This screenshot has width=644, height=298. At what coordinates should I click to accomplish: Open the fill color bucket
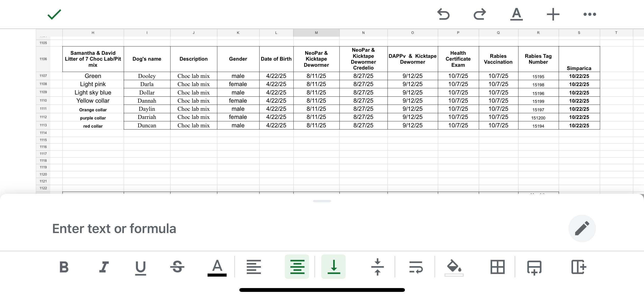pyautogui.click(x=454, y=267)
